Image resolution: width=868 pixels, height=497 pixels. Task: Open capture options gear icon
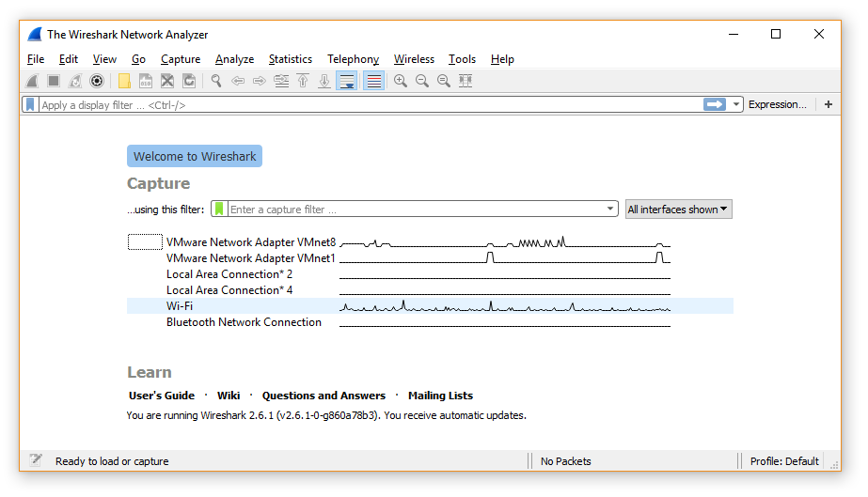point(96,82)
